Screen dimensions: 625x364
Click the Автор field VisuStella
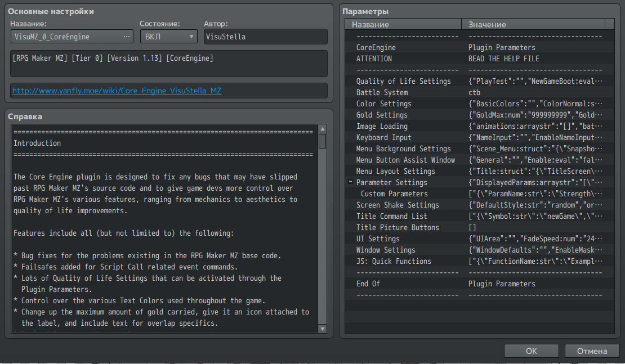tap(265, 37)
